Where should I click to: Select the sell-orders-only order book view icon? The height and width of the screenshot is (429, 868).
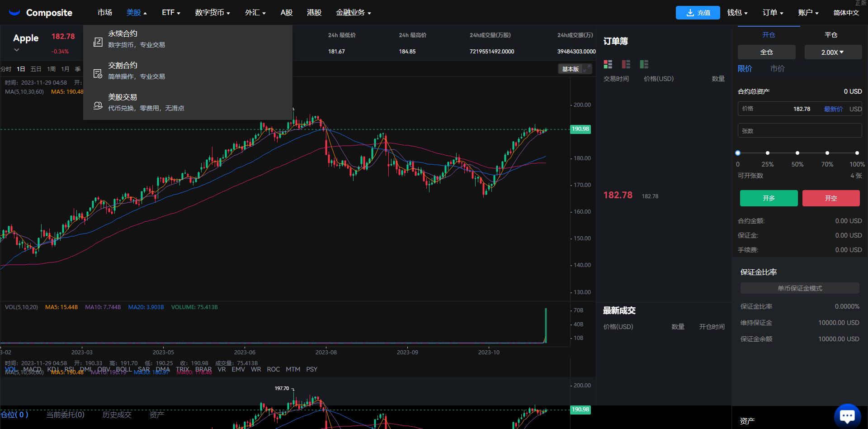click(626, 64)
